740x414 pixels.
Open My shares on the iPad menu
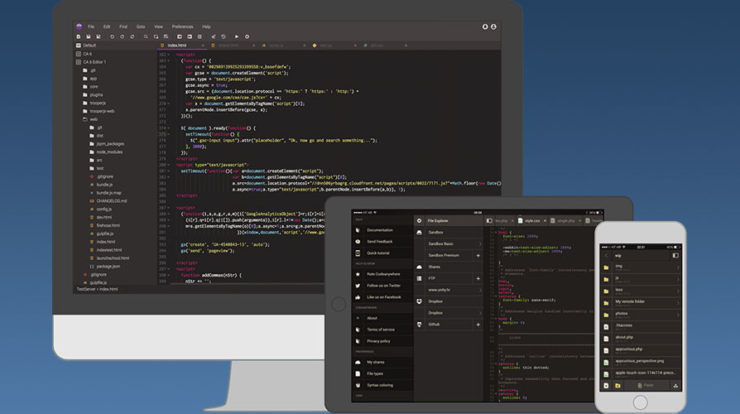click(x=376, y=362)
